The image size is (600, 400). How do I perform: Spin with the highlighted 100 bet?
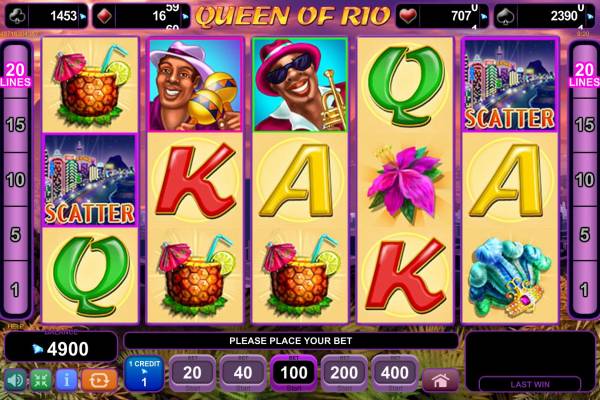(x=293, y=373)
